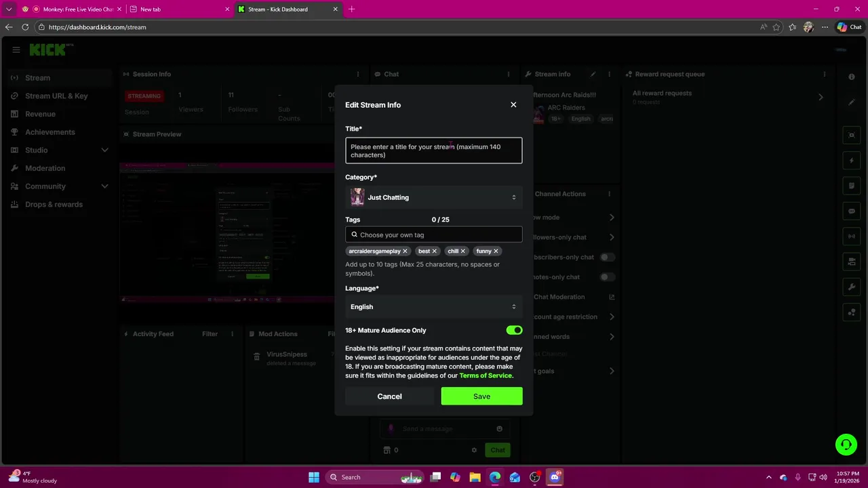Open the emoji picker in message box
Viewport: 868px width, 488px height.
pos(500,428)
